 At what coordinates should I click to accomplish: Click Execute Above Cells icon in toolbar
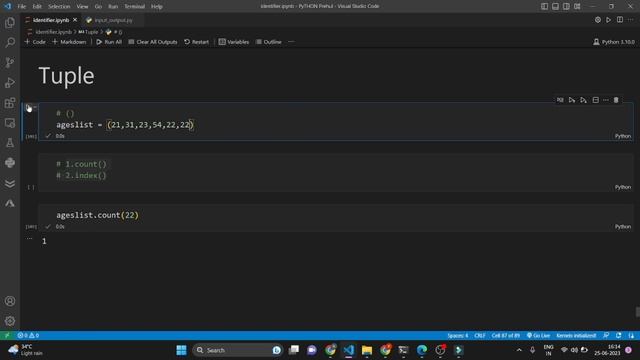point(572,100)
